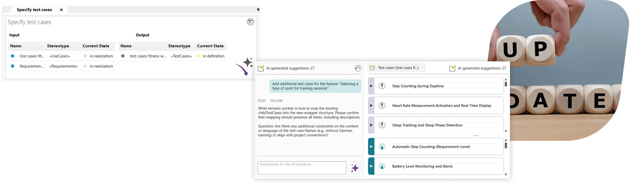Image resolution: width=644 pixels, height=186 pixels.
Task: Click the grey dot icon of 'test cases fitness w...' row
Action: pos(123,56)
